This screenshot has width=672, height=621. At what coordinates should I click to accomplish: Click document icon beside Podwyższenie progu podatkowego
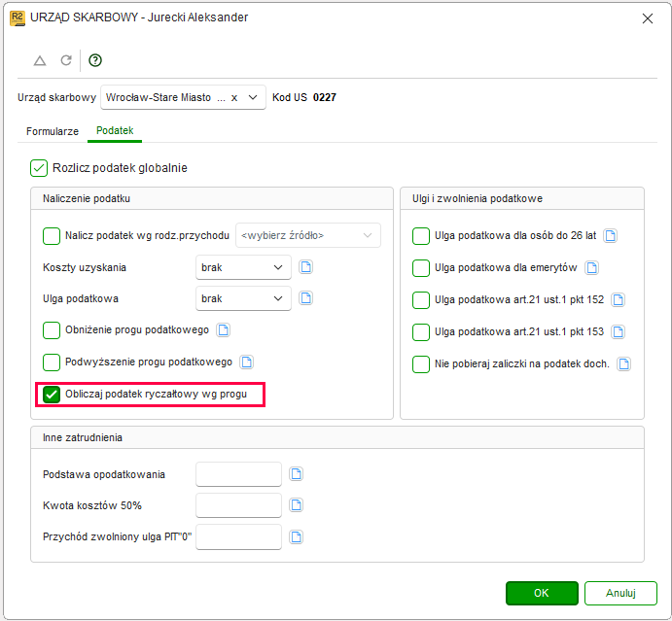(246, 362)
